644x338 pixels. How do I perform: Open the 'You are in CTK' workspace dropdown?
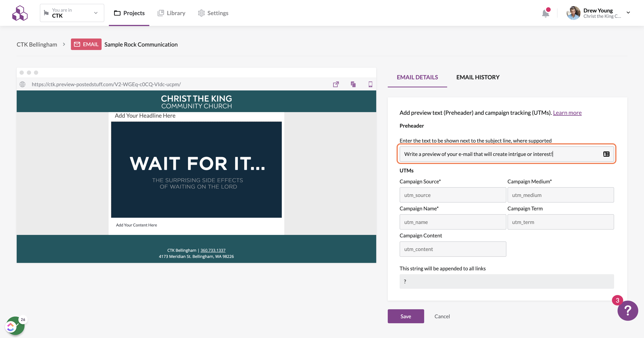point(72,13)
